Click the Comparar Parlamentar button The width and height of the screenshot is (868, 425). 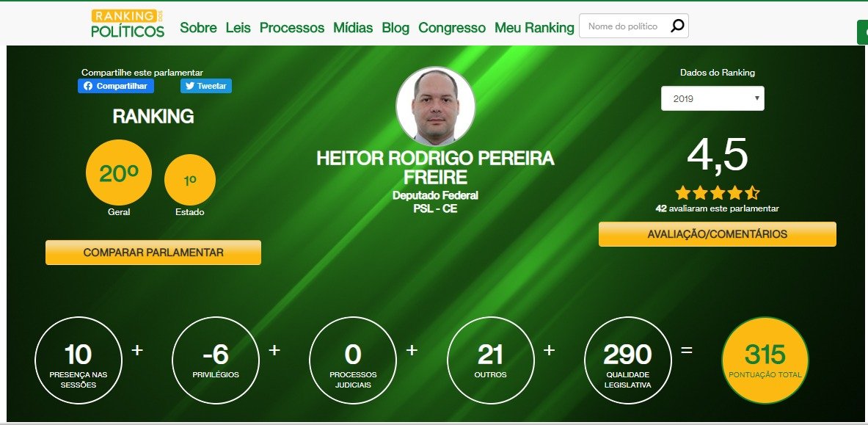(x=153, y=253)
